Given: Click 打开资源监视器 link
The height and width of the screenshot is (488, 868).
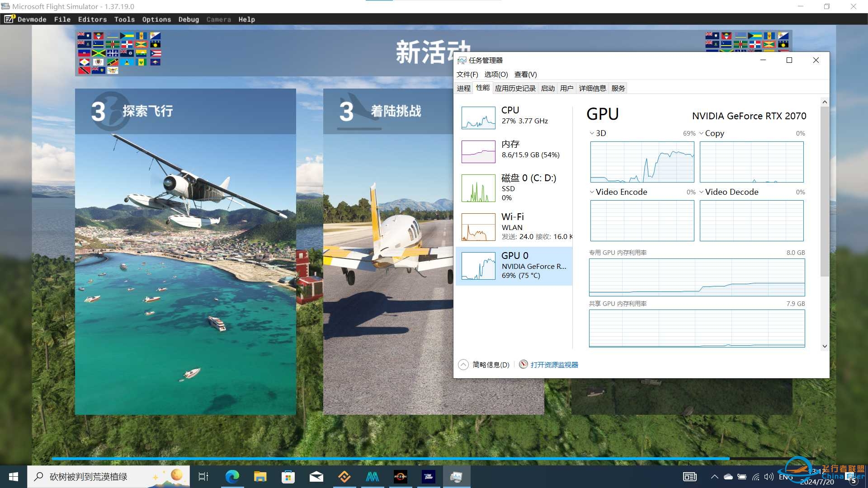Looking at the screenshot, I should [x=554, y=365].
